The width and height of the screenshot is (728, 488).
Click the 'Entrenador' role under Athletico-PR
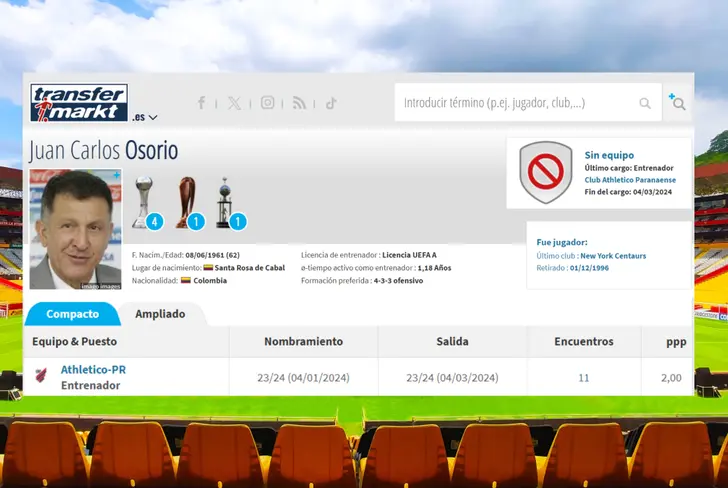[91, 385]
